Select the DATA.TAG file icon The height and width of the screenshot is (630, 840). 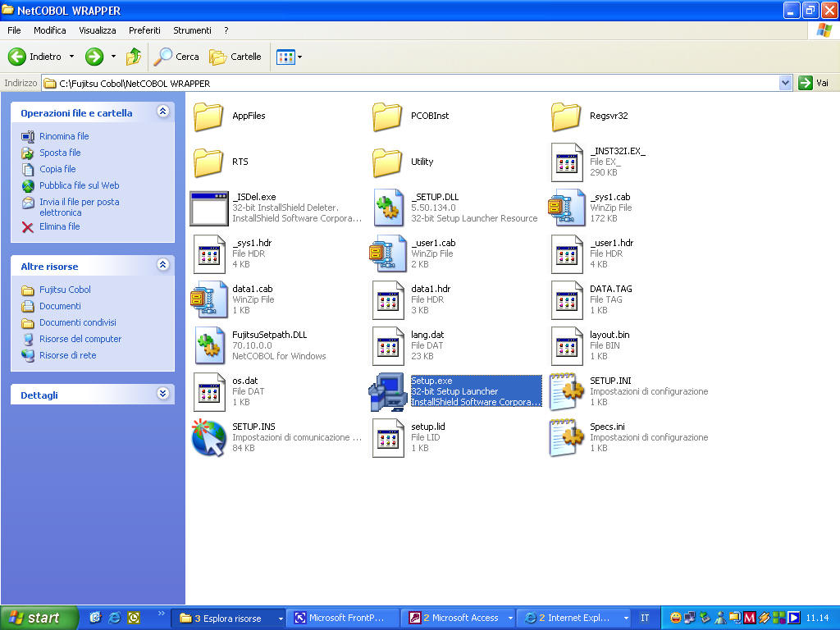point(566,300)
